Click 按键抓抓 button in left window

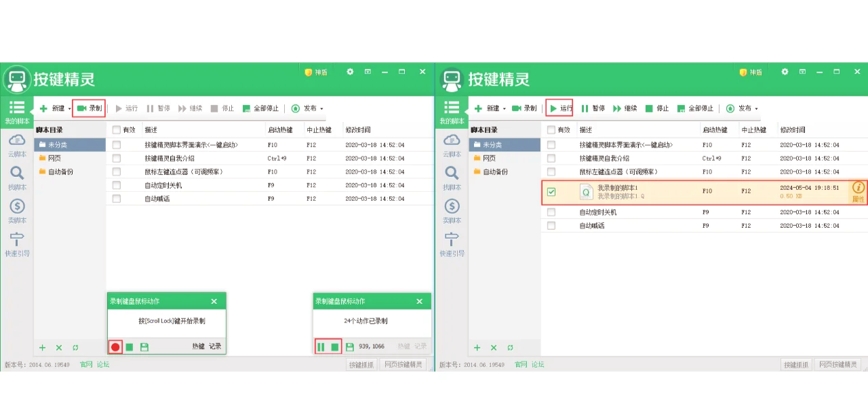[x=361, y=365]
